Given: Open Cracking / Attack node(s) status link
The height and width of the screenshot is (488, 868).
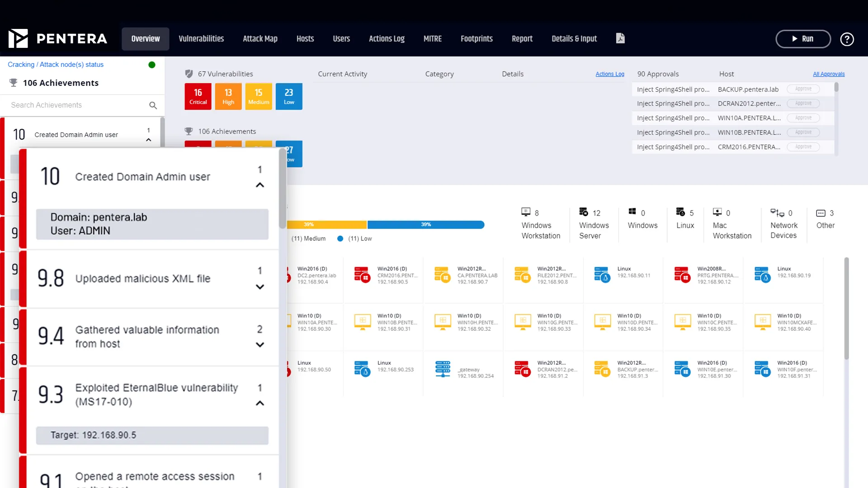Looking at the screenshot, I should (x=56, y=65).
